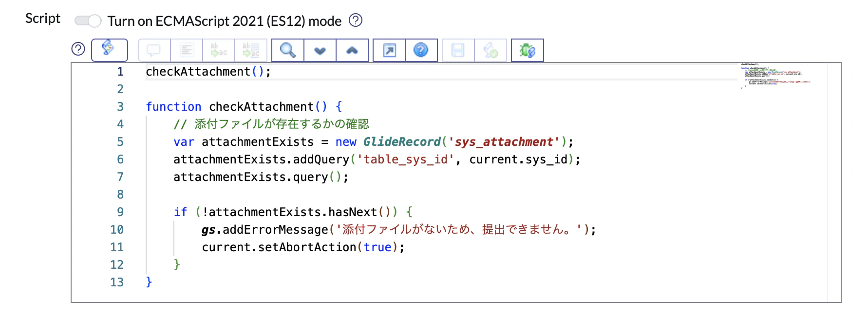
Task: Click 'new' keyword on line 5
Action: (346, 141)
